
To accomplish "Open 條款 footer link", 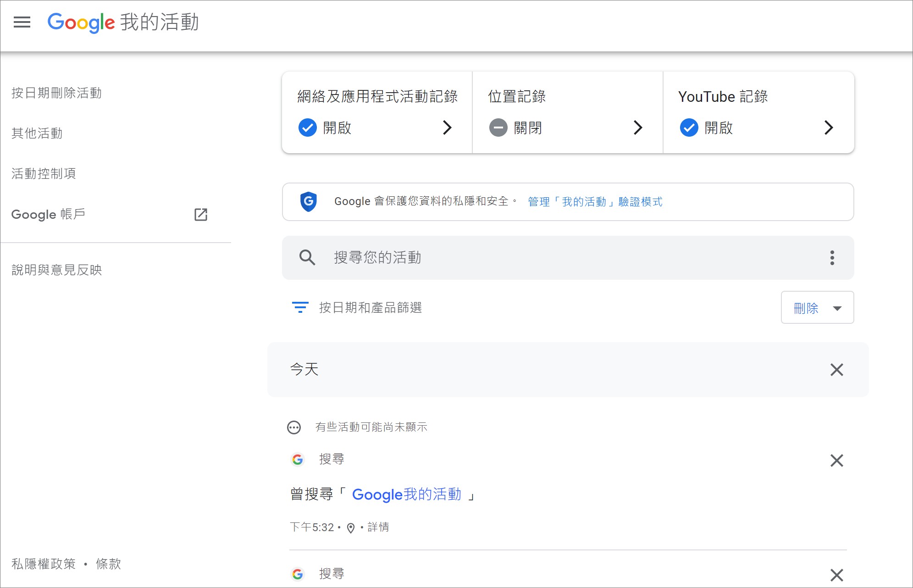I will [109, 564].
